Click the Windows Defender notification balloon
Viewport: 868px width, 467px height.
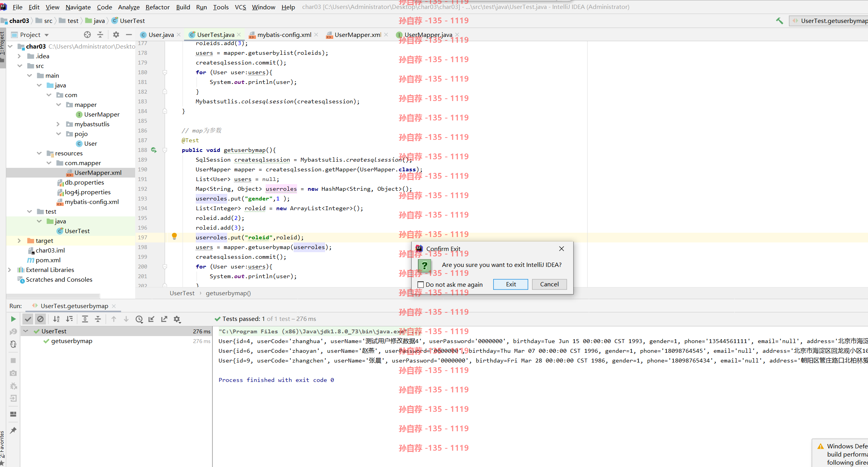840,454
